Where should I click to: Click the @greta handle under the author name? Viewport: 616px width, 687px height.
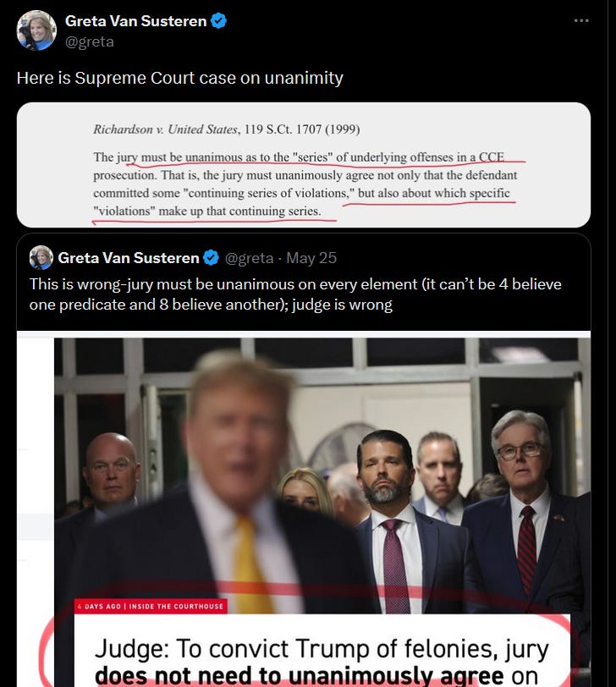[x=90, y=41]
